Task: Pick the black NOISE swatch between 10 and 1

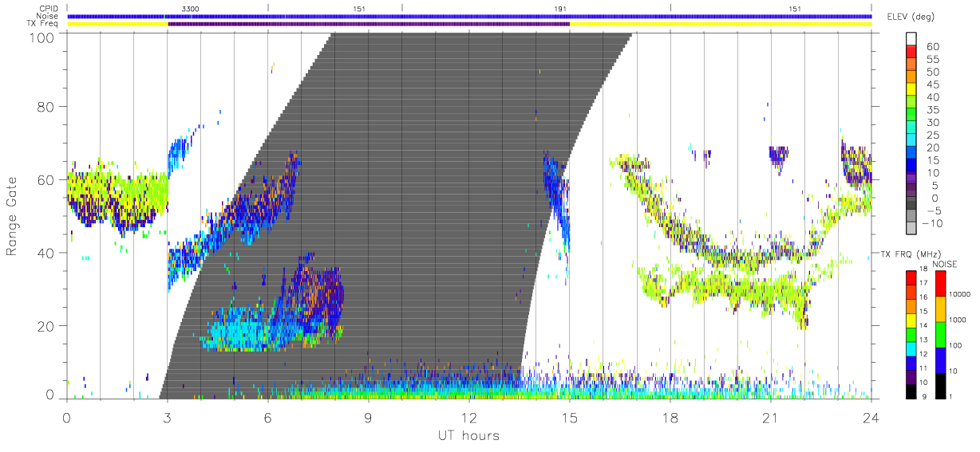Action: pyautogui.click(x=940, y=385)
